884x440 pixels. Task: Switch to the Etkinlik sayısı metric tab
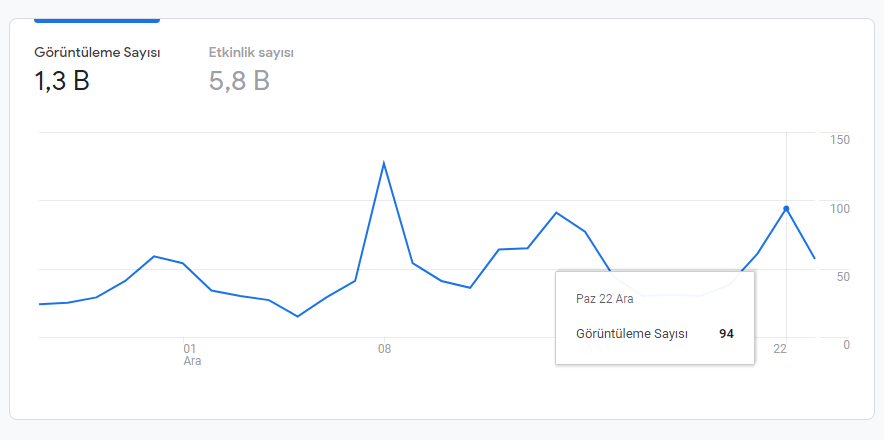(251, 67)
